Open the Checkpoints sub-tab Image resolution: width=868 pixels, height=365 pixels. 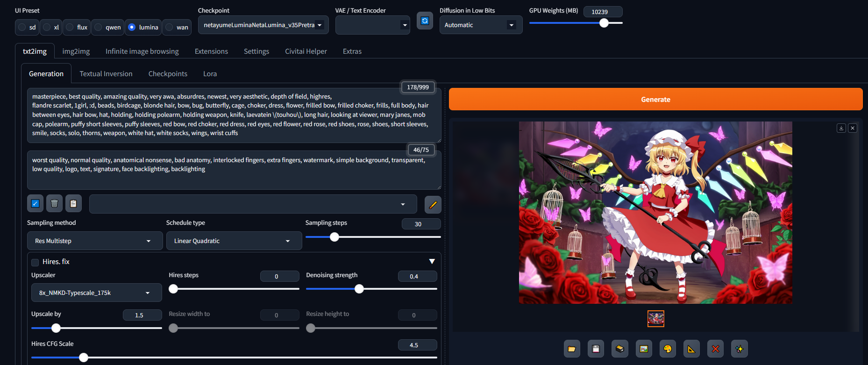(x=168, y=74)
